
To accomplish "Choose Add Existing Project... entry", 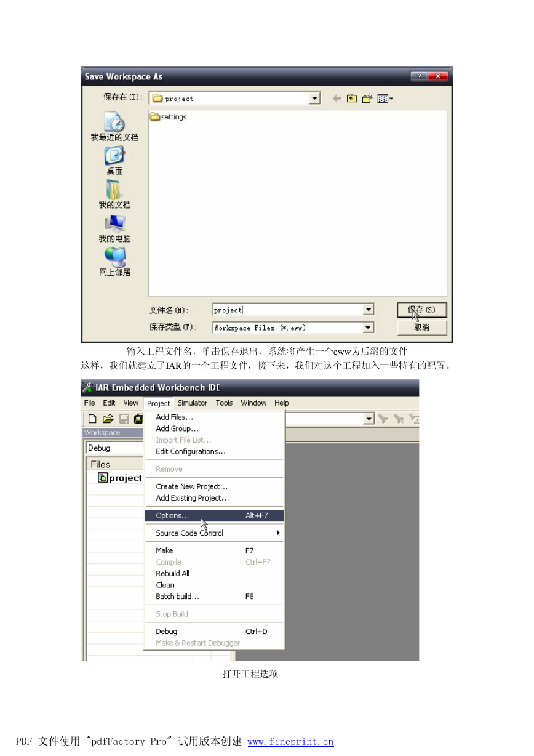I will click(213, 498).
